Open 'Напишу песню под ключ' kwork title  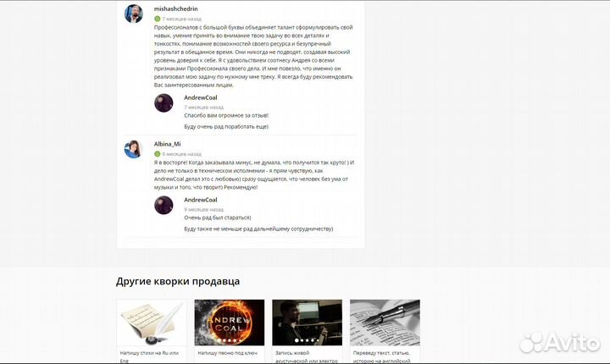[228, 353]
